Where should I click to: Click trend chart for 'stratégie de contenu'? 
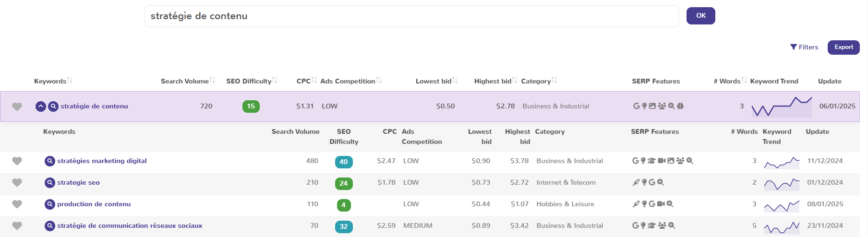(x=782, y=107)
